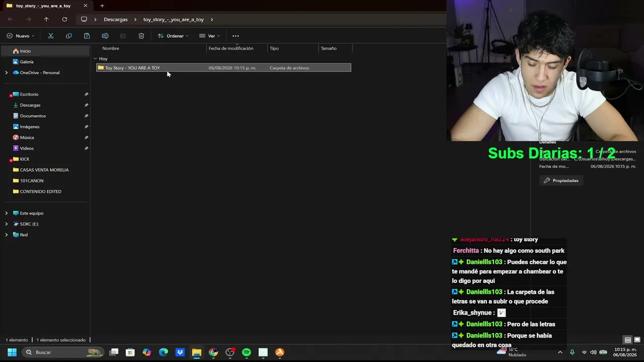This screenshot has height=362, width=644.
Task: Expand the chevron after Descargas breadcrumb
Action: click(x=135, y=19)
